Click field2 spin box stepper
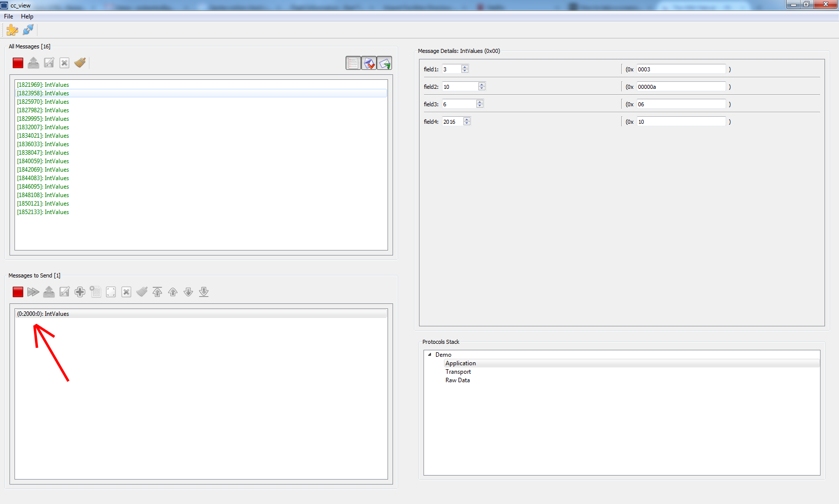Image resolution: width=839 pixels, height=504 pixels. pos(482,86)
